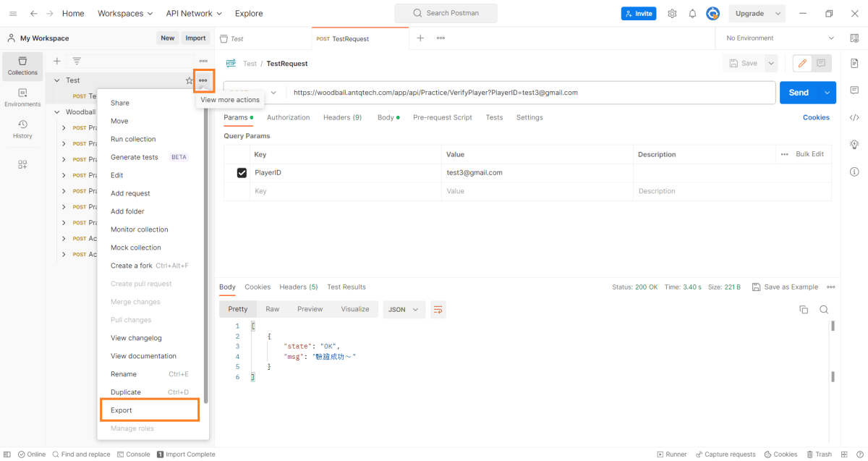868x461 pixels.
Task: Open the Info icon in the right sidebar
Action: tap(854, 172)
